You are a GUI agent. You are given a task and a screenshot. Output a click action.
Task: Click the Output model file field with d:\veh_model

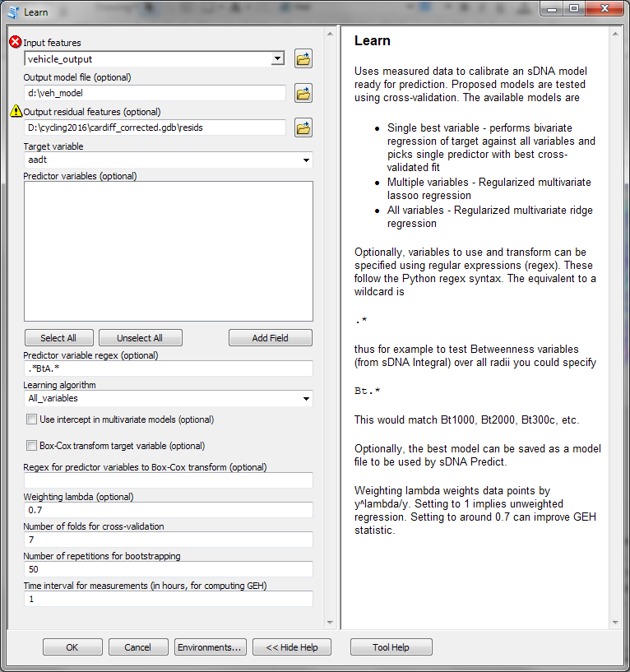coord(155,93)
